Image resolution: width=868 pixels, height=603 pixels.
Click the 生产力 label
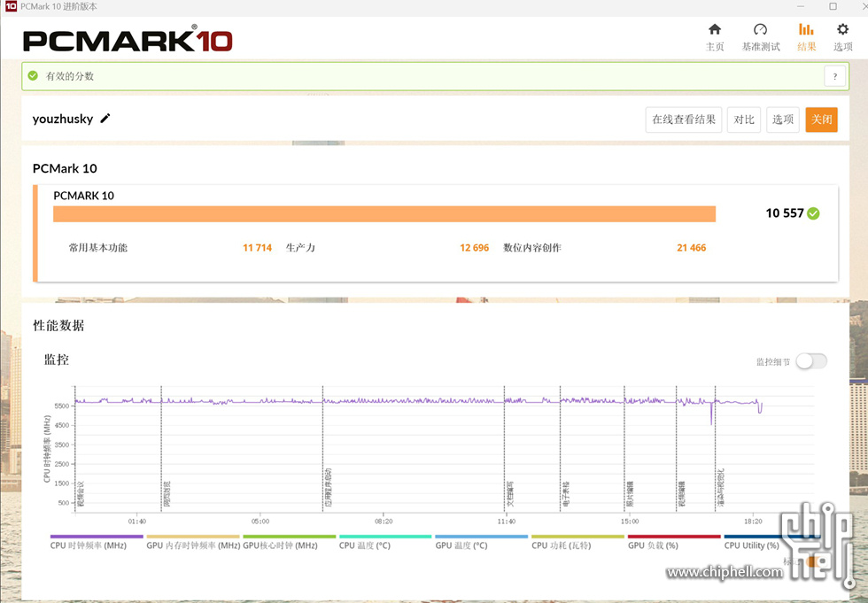click(x=300, y=248)
